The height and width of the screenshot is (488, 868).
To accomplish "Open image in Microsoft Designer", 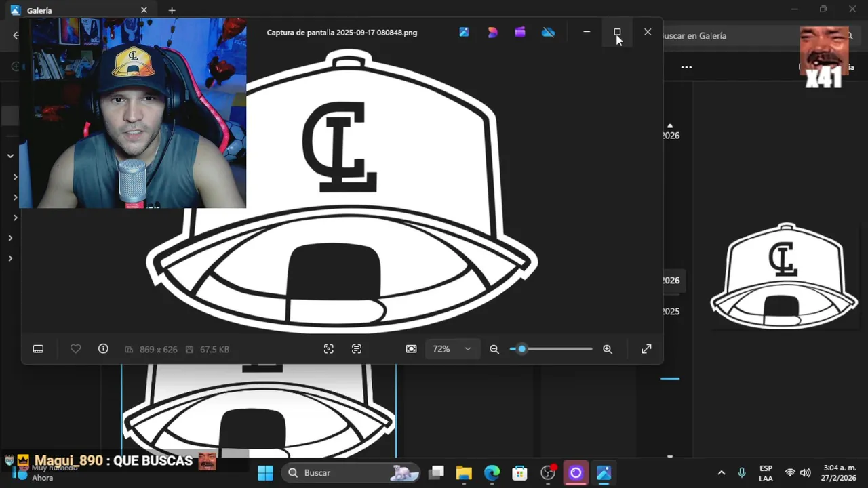I will tap(492, 32).
